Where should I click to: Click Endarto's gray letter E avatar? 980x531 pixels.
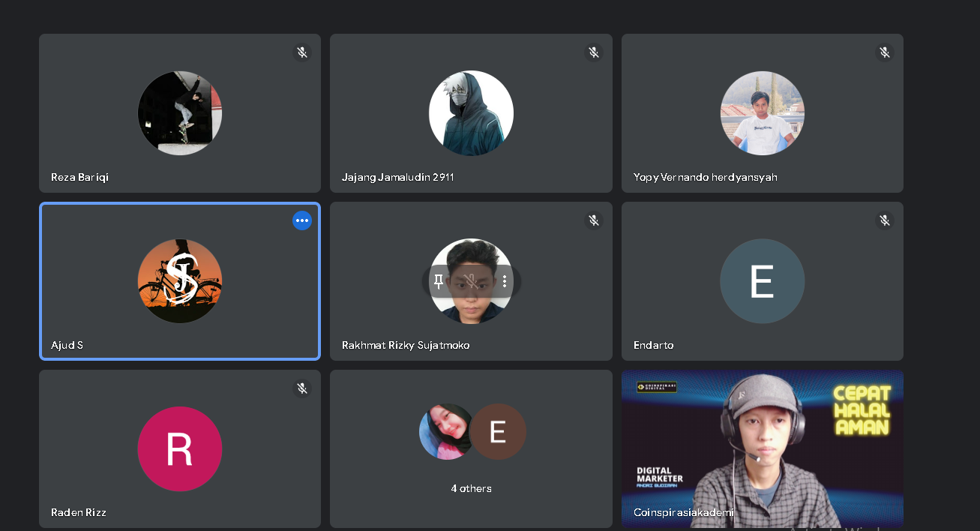pyautogui.click(x=762, y=281)
